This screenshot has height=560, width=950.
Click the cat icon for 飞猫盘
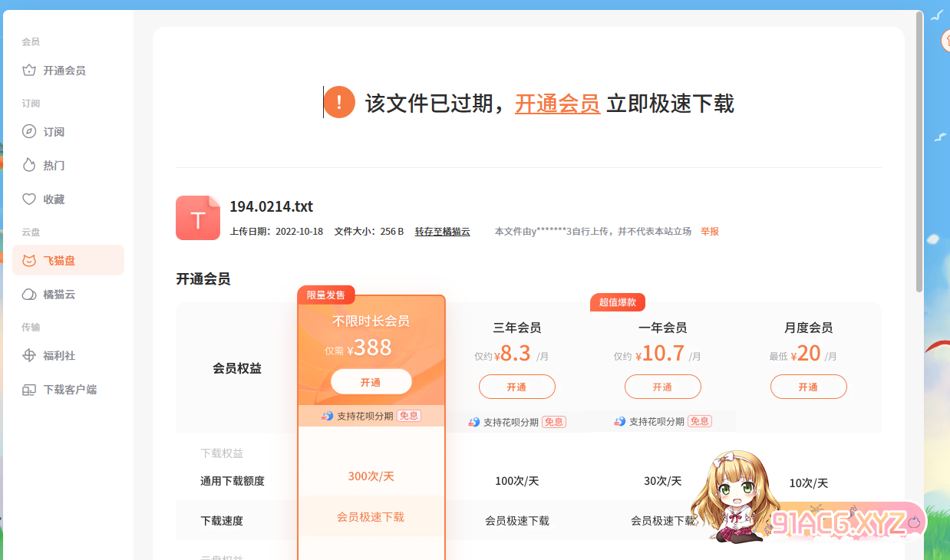29,261
